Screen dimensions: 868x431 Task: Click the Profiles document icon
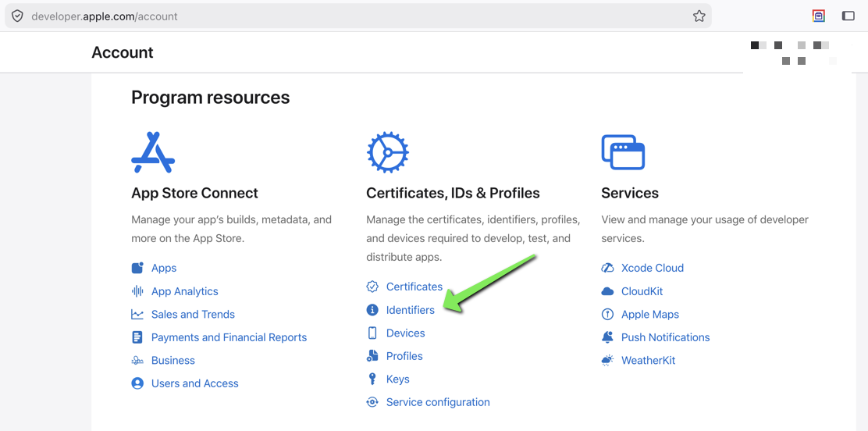point(372,356)
